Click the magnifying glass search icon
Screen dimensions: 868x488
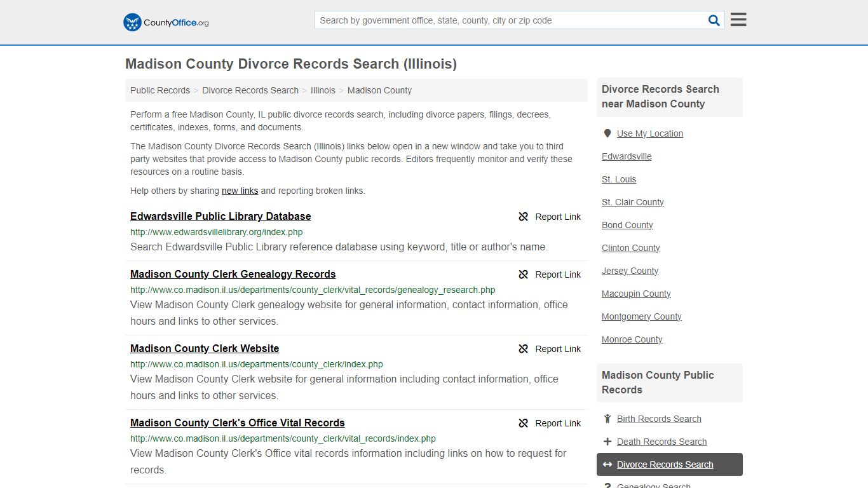pos(714,20)
